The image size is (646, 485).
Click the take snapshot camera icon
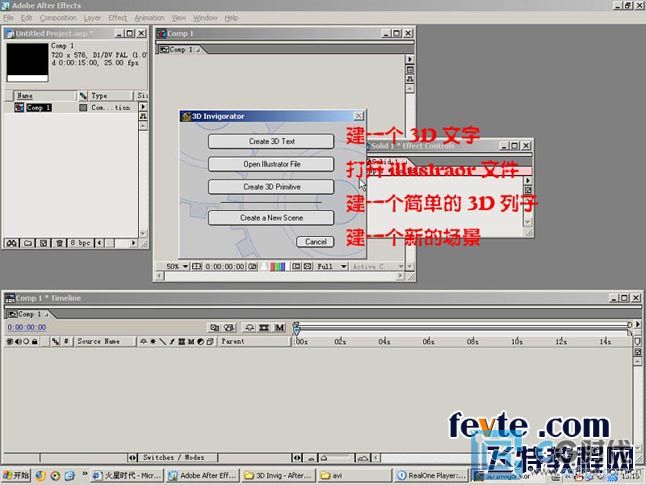point(252,267)
